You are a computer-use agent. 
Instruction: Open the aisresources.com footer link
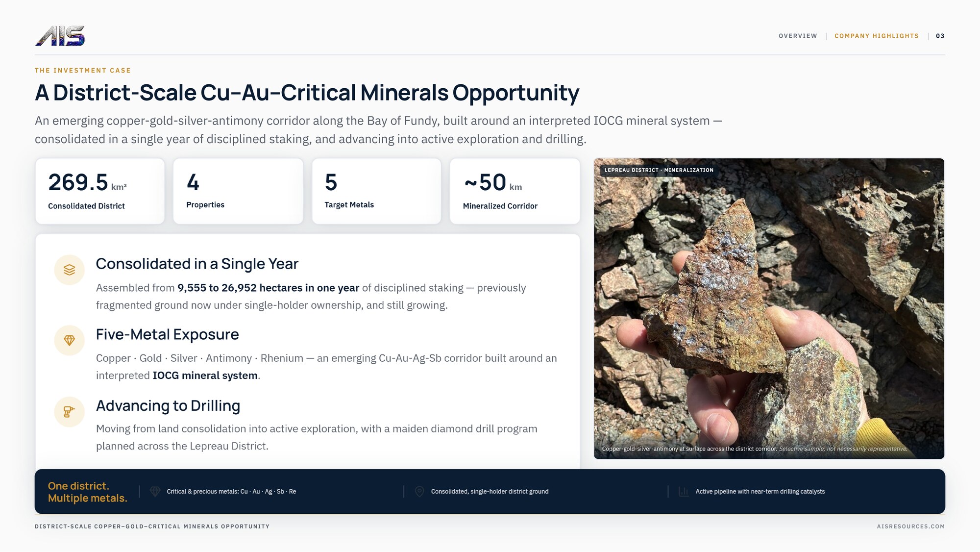[910, 527]
